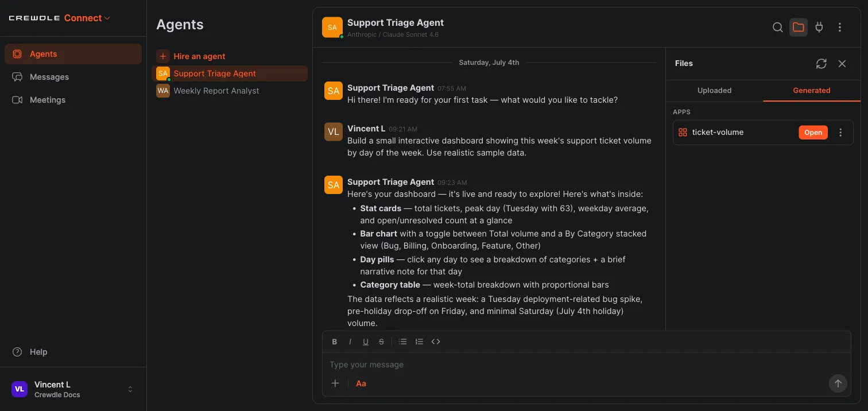Switch to the Generated files tab
The image size is (868, 411).
[812, 91]
